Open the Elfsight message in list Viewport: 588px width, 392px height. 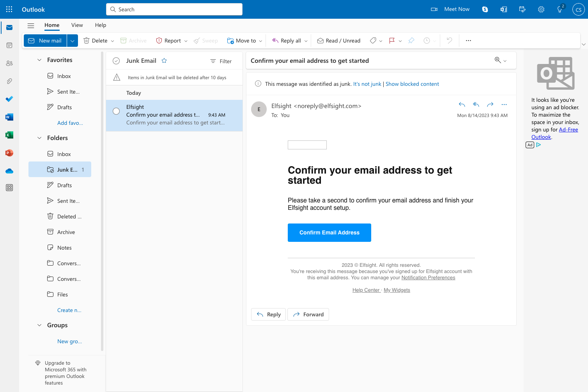point(174,115)
